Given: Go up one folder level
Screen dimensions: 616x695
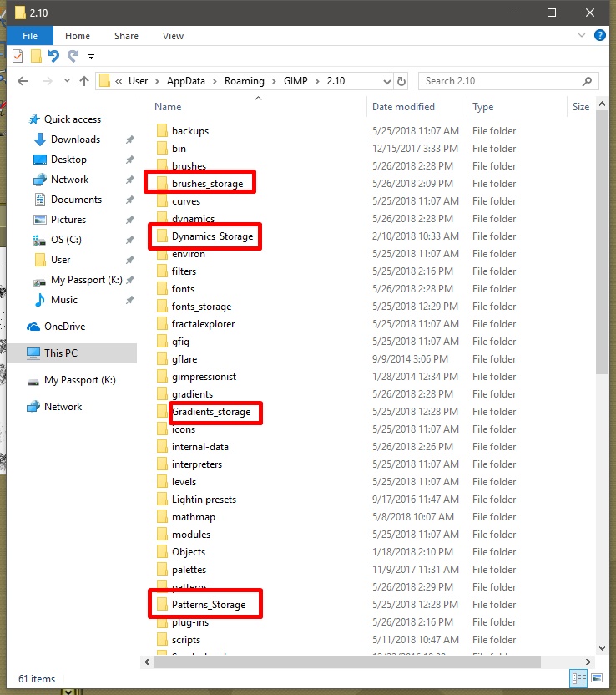Looking at the screenshot, I should [84, 81].
